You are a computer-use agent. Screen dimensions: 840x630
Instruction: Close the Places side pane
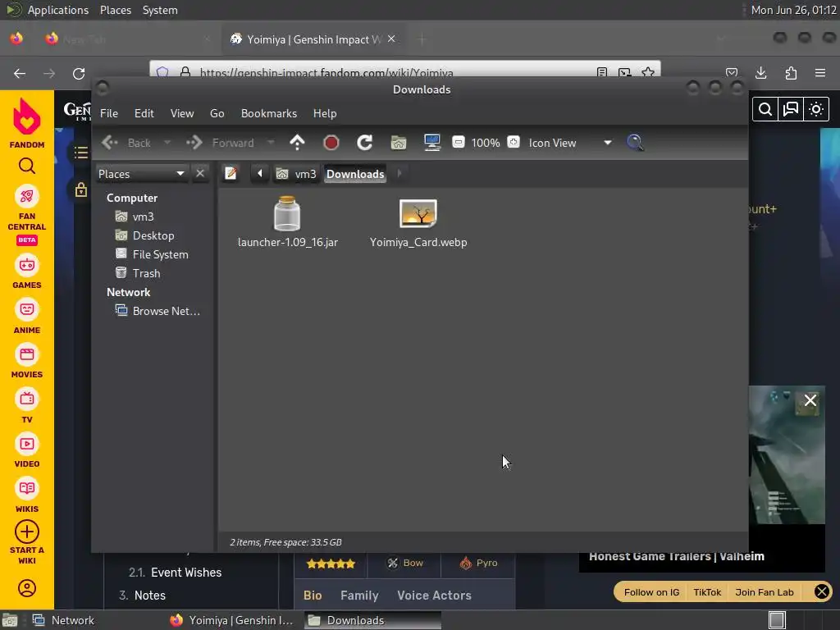tap(200, 174)
